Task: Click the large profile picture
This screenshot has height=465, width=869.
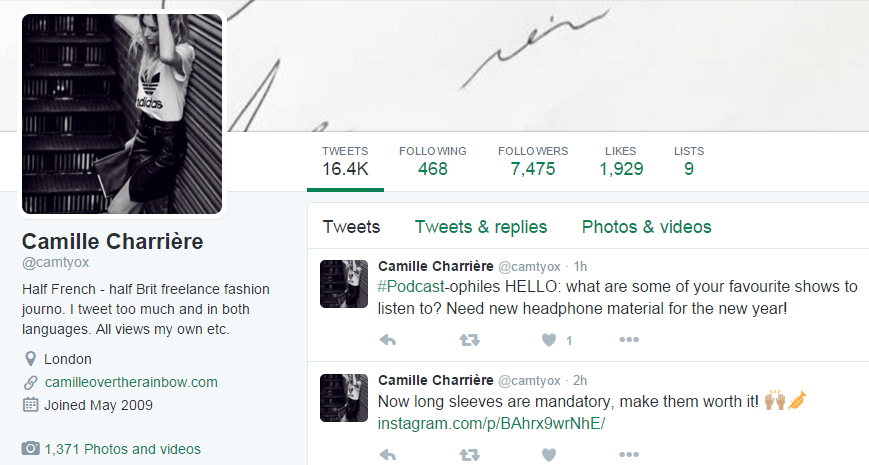Action: [123, 113]
